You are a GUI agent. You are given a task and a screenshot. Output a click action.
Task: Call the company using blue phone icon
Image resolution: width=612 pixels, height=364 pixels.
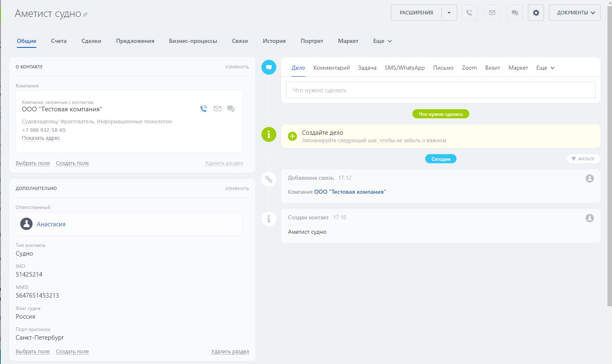pyautogui.click(x=204, y=109)
